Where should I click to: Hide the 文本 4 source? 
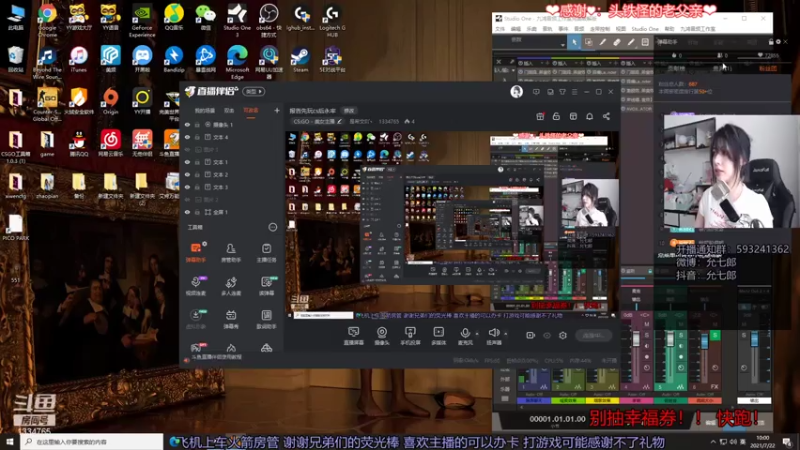coord(187,137)
